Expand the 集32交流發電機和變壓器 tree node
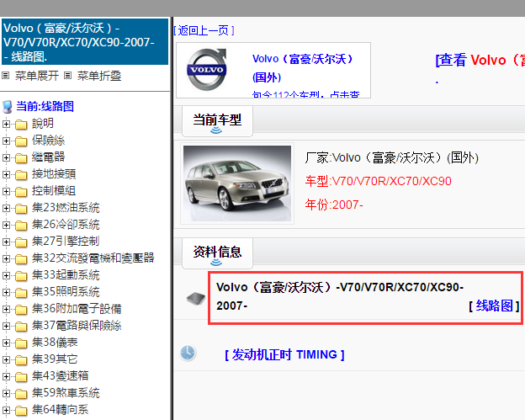The height and width of the screenshot is (420, 525). tap(6, 258)
